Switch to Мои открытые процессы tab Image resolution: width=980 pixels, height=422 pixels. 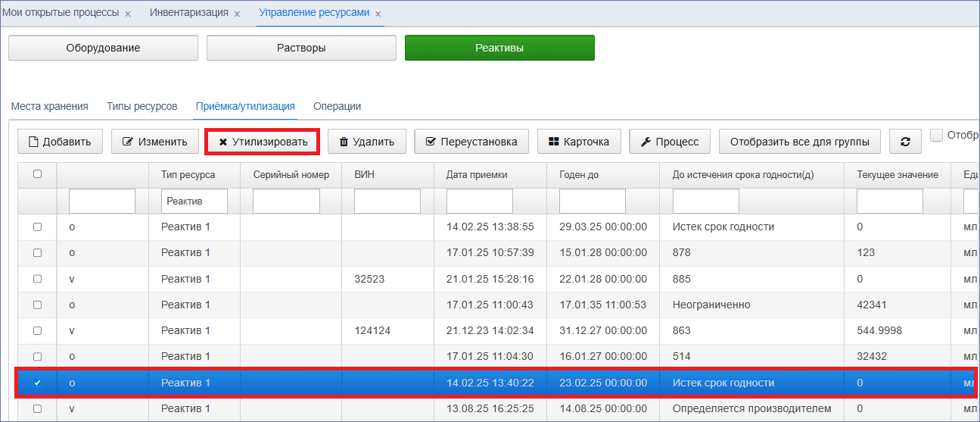(x=61, y=13)
